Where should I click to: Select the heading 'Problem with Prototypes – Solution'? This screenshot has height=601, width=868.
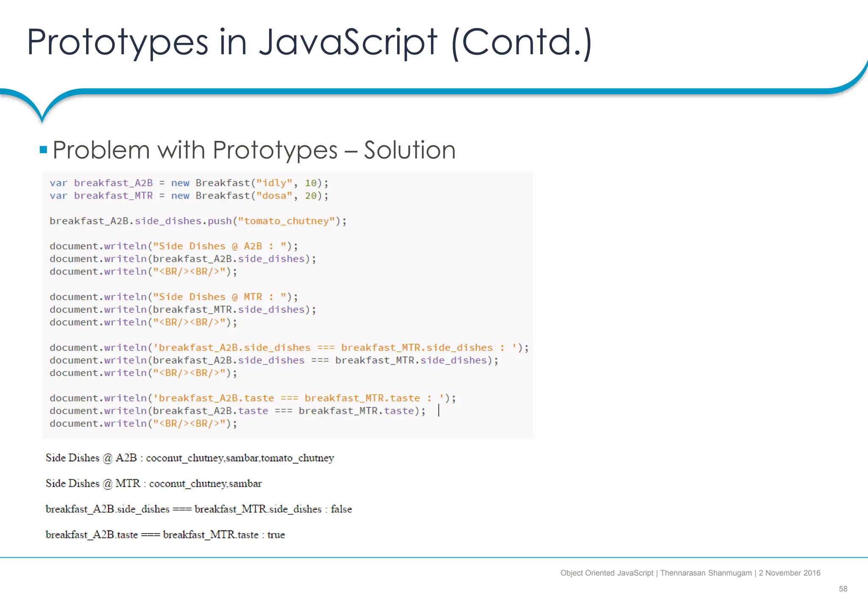point(254,150)
